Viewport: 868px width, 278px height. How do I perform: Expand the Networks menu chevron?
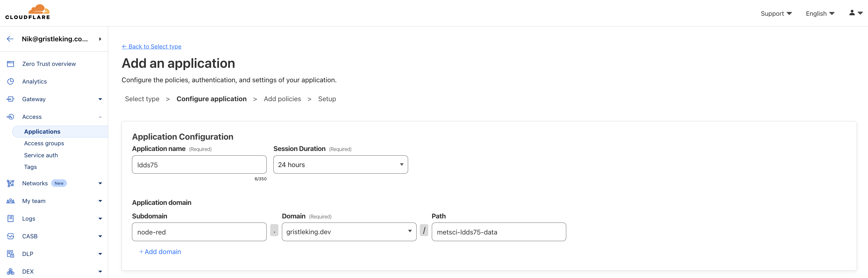[x=100, y=183]
